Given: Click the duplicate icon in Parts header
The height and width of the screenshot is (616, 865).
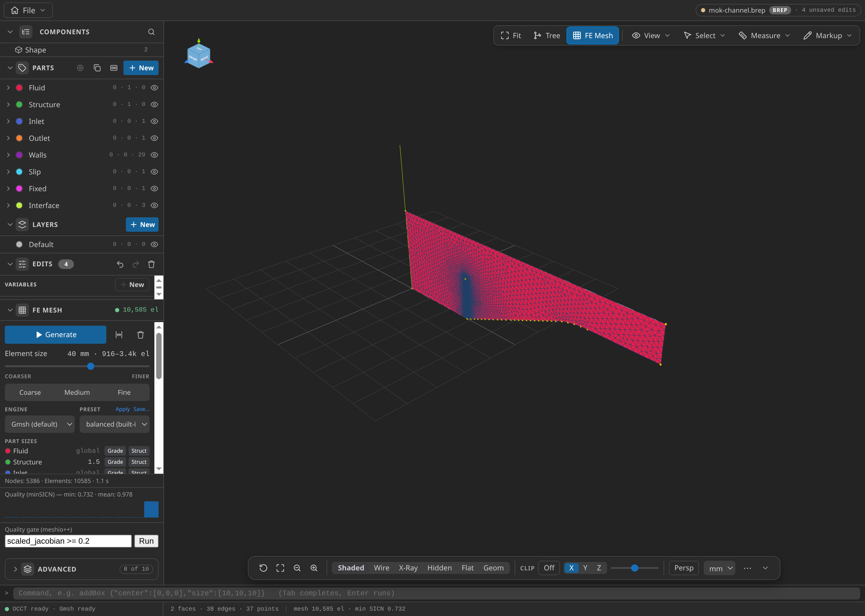Looking at the screenshot, I should tap(97, 68).
